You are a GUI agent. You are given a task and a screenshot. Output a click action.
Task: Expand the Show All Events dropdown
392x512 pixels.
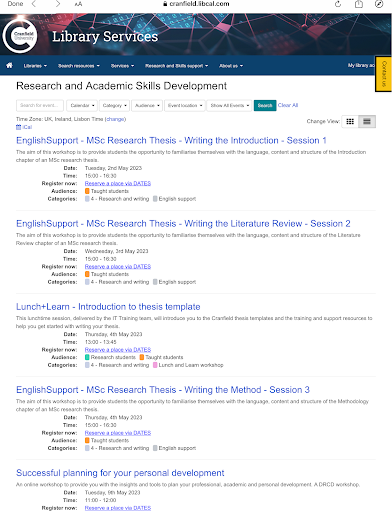point(229,105)
